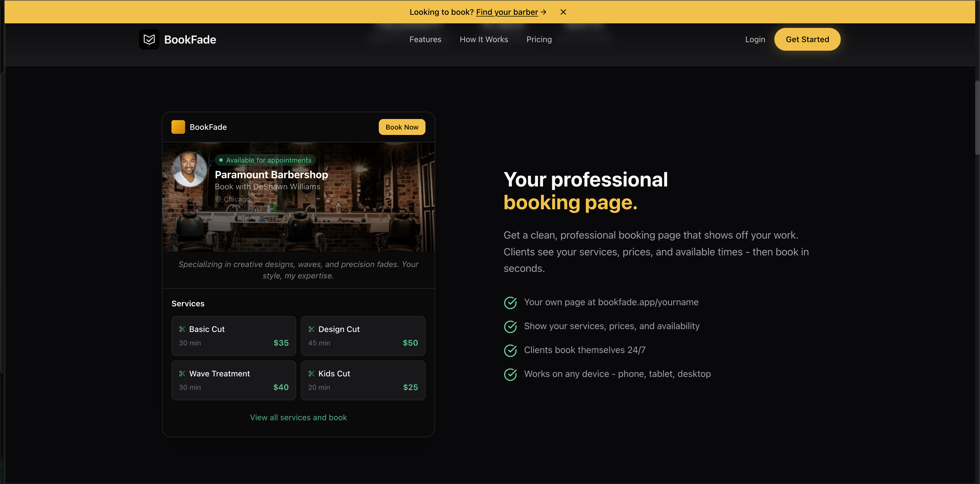The image size is (980, 484).
Task: Open the How It Works nav item
Action: tap(484, 39)
